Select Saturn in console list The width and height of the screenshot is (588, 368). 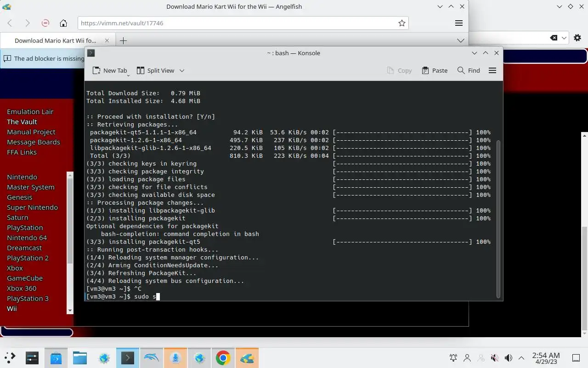click(17, 218)
